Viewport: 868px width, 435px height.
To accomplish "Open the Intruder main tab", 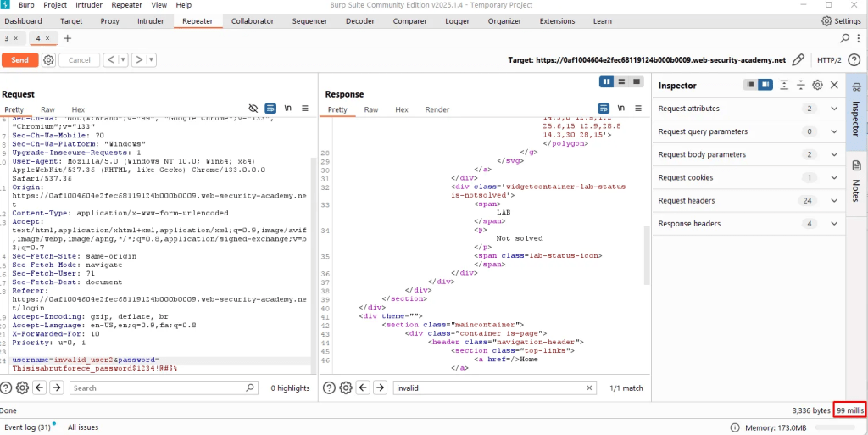I will click(x=151, y=20).
